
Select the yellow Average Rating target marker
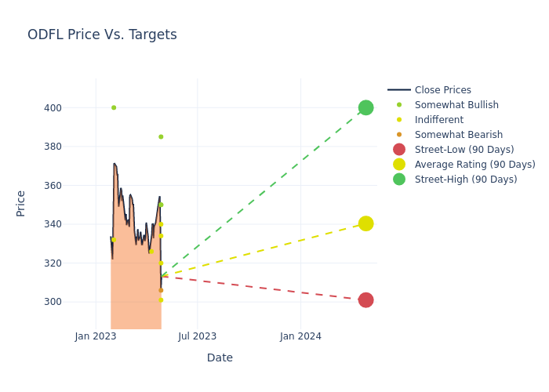tap(365, 223)
